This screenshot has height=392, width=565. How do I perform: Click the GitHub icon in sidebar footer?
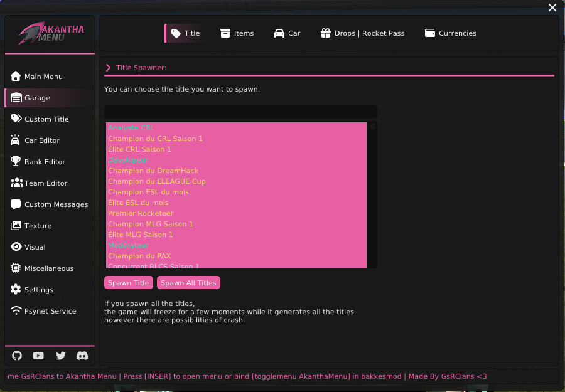[17, 356]
